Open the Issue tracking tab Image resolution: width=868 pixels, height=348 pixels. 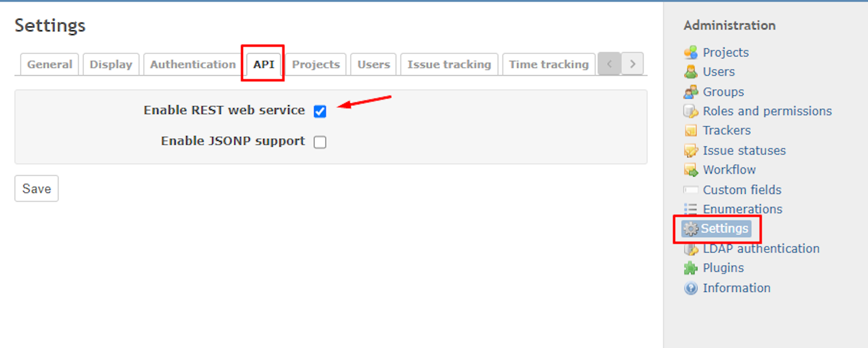pos(449,64)
